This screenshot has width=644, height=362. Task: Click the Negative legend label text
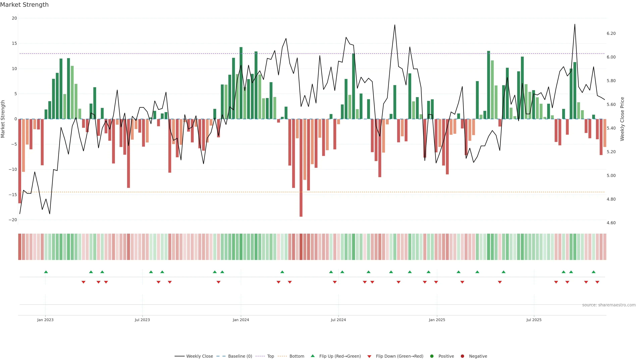pyautogui.click(x=478, y=356)
